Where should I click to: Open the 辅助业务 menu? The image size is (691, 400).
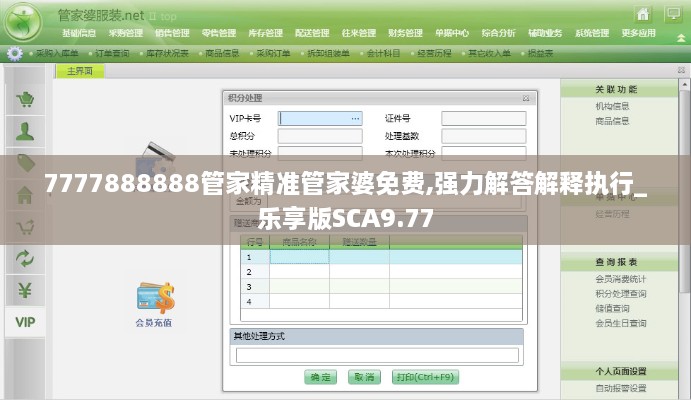pyautogui.click(x=545, y=33)
